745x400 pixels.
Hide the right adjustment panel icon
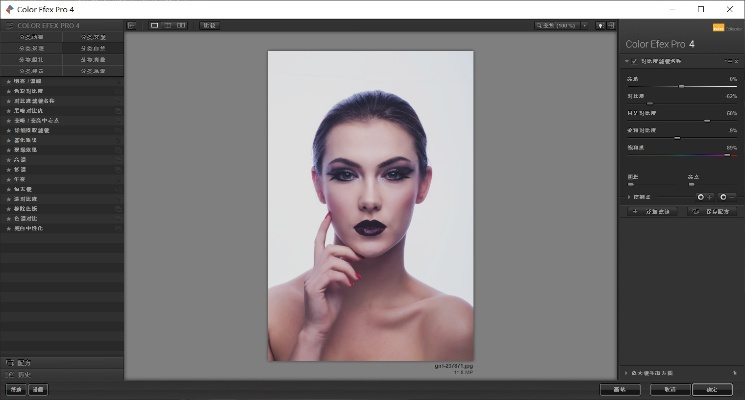[610, 24]
